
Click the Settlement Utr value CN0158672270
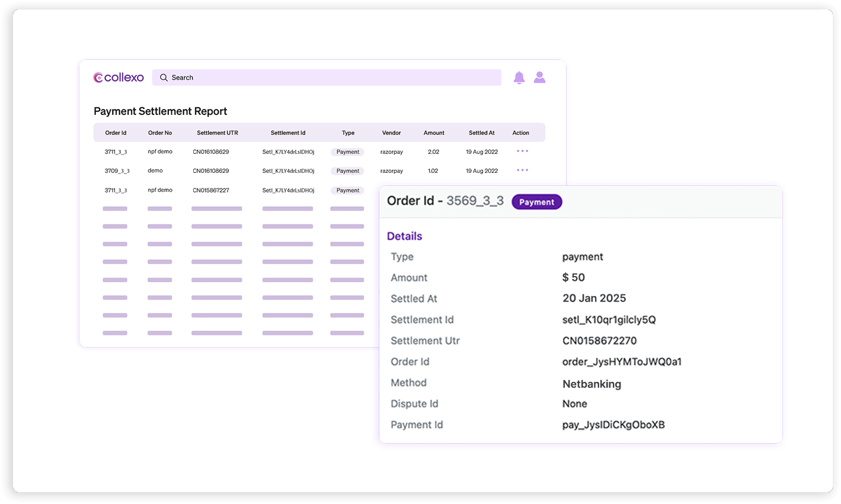[x=599, y=341]
